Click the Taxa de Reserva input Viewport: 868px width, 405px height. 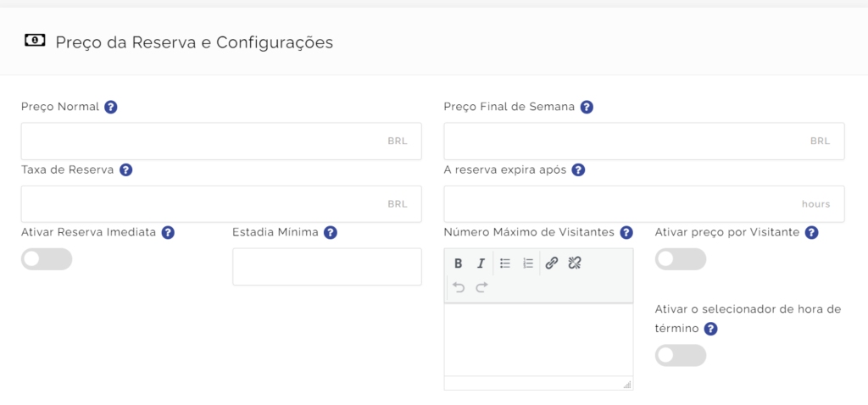point(221,204)
